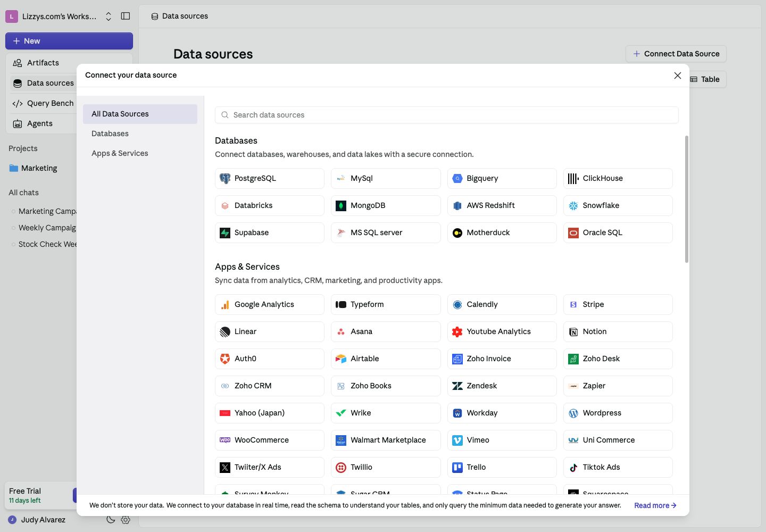Click the Search data sources field
The image size is (766, 532).
point(447,115)
